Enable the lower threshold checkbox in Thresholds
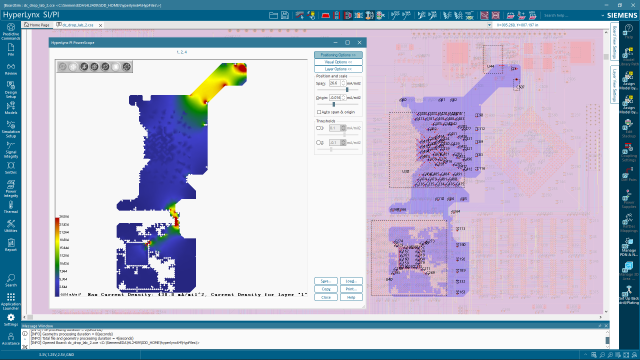 pos(318,142)
